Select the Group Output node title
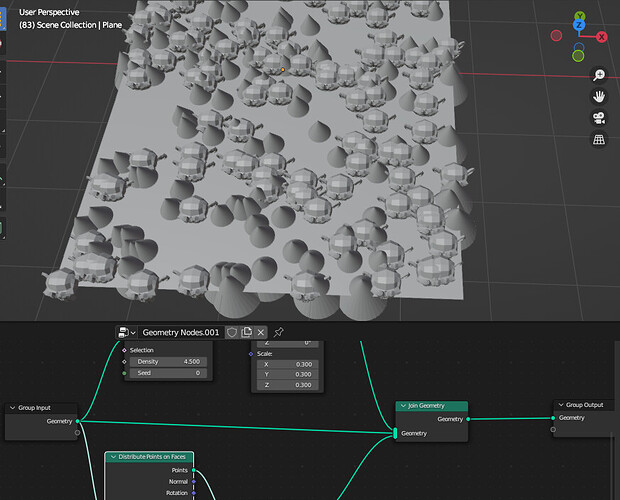 click(584, 405)
